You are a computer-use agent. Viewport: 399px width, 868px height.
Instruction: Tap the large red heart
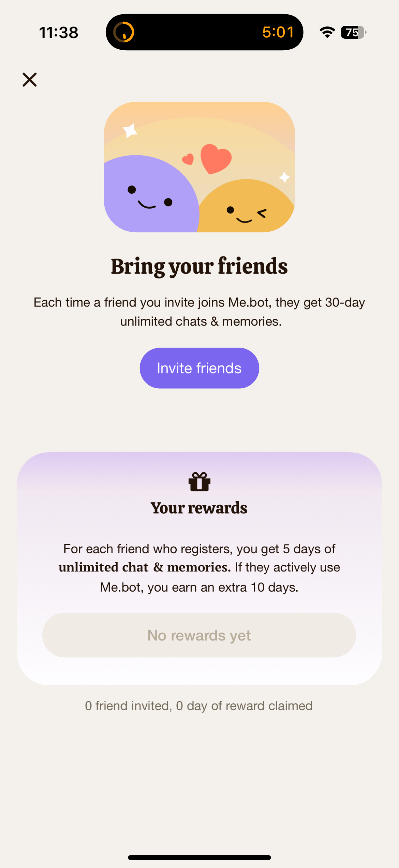coord(215,159)
